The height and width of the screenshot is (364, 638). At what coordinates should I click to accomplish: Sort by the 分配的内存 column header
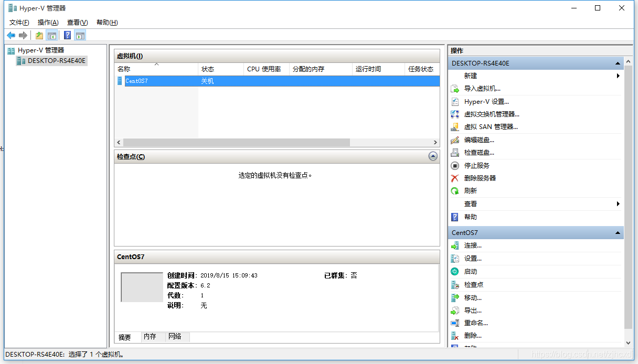(321, 69)
